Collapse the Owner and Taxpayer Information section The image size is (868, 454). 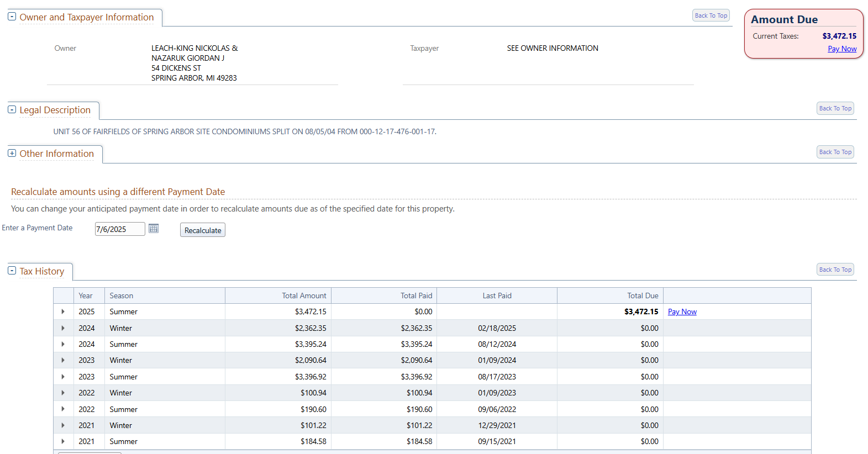pos(12,17)
